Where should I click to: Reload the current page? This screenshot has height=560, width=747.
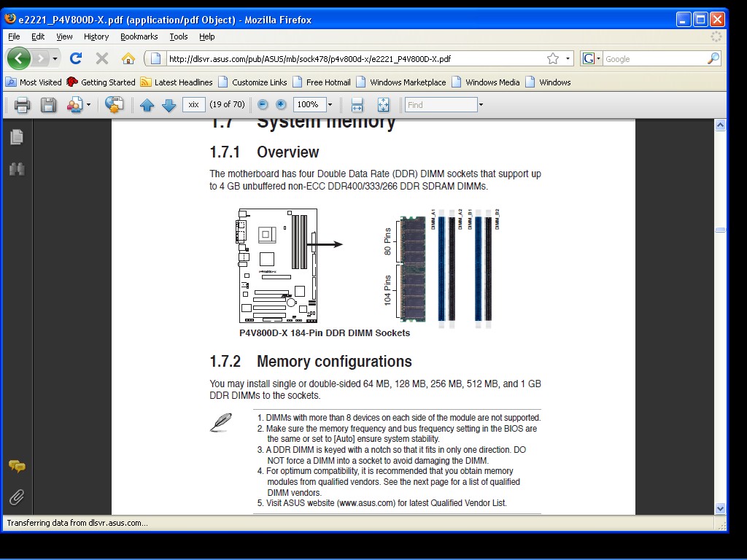click(x=76, y=58)
